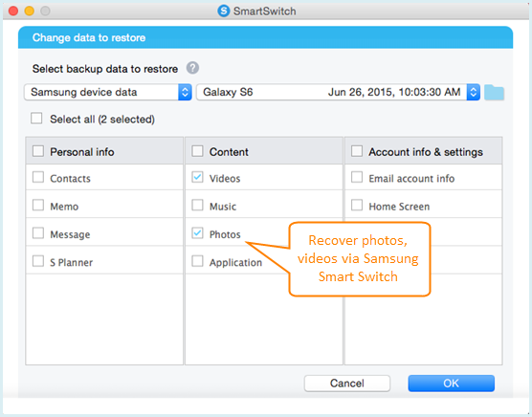Viewport: 532px width, 417px height.
Task: Click the help question mark icon
Action: 192,68
